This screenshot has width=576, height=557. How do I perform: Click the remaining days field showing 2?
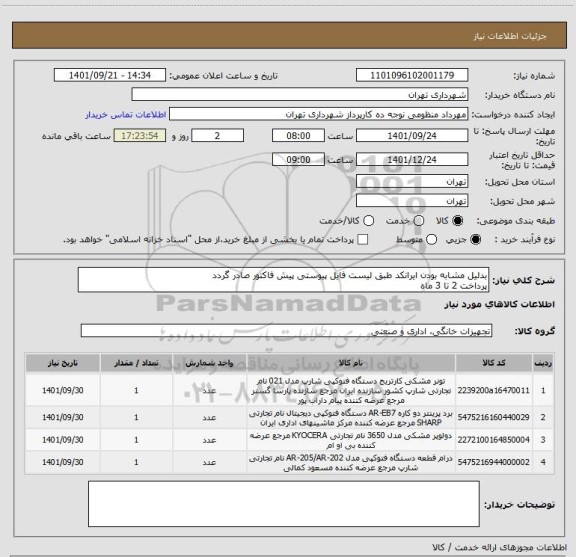coord(217,136)
